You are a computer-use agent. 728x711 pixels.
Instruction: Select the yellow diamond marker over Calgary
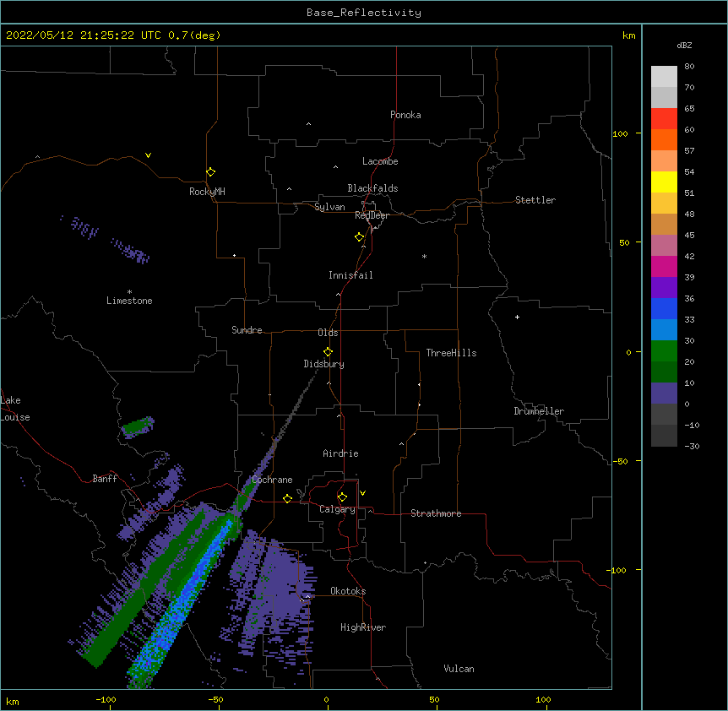pyautogui.click(x=342, y=497)
